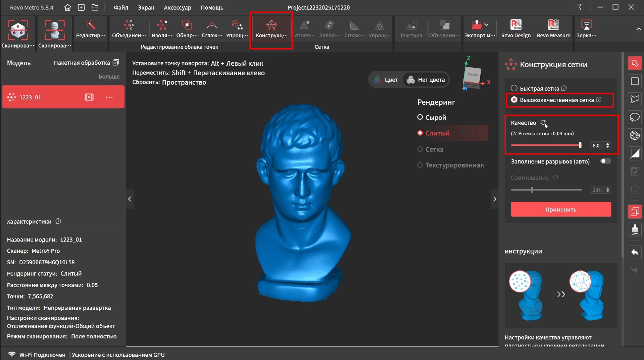
Task: Launch Revo Measure
Action: (x=553, y=29)
